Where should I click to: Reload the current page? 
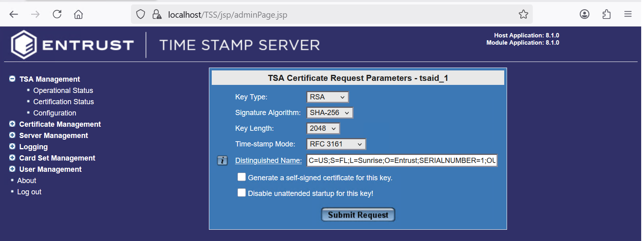[57, 14]
